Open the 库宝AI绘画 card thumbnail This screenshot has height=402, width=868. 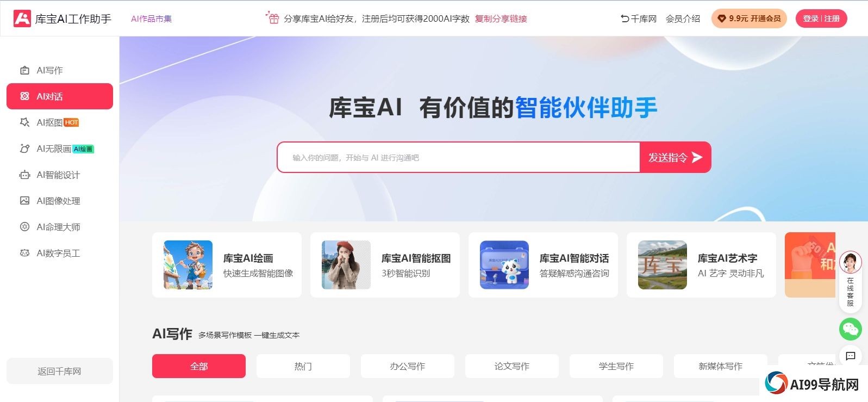188,265
